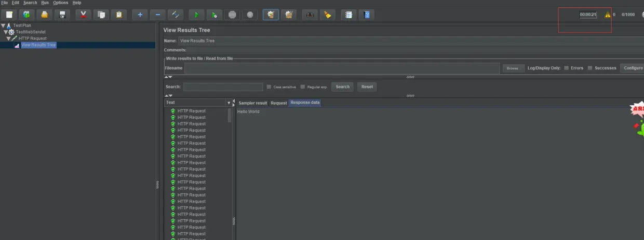Select HTTP Request under TestWebServlet
The height and width of the screenshot is (240, 644).
click(33, 38)
